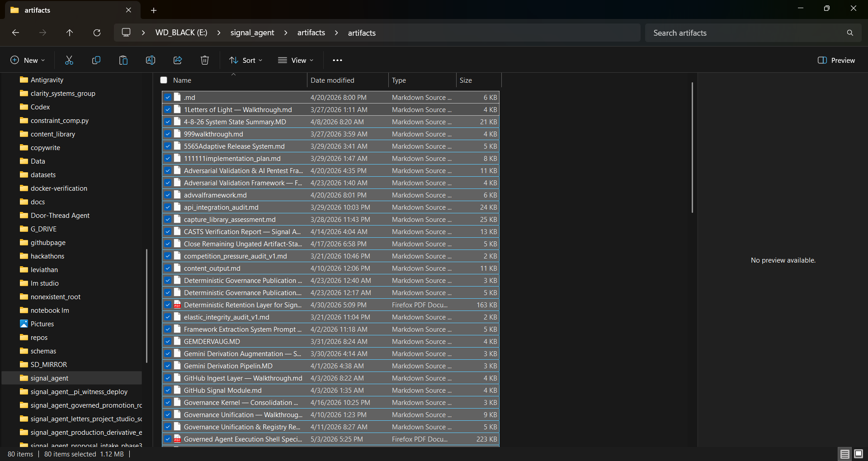868x461 pixels.
Task: Toggle the Preview pane button
Action: (x=836, y=60)
